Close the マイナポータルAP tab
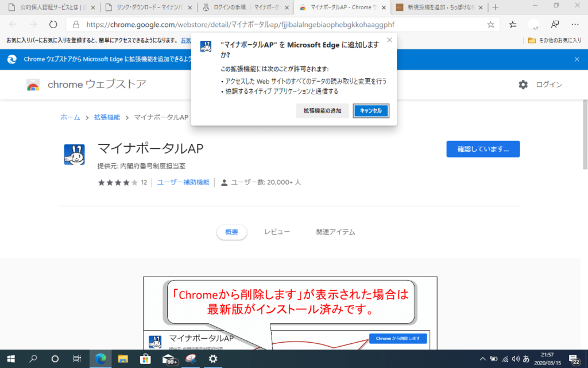This screenshot has height=368, width=588. tap(383, 7)
